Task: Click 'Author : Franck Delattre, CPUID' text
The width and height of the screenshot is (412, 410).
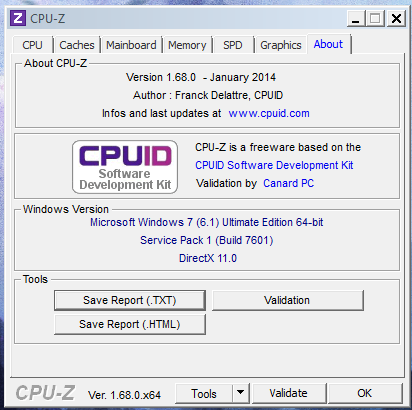Action: (208, 95)
